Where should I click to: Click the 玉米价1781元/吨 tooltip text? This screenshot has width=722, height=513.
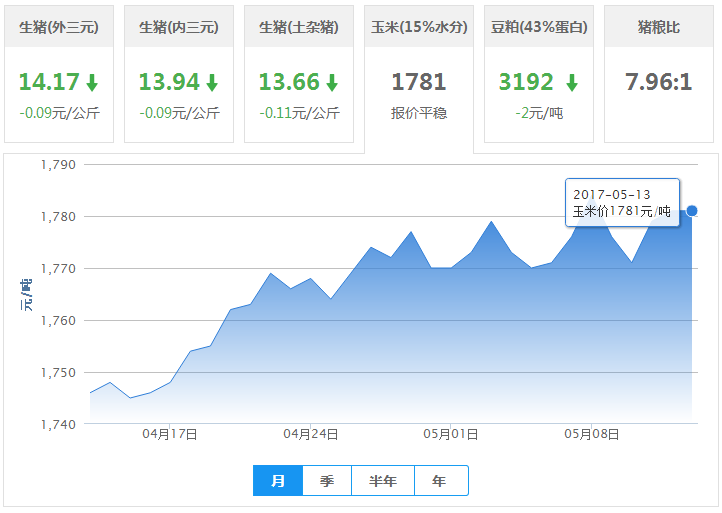click(x=622, y=211)
